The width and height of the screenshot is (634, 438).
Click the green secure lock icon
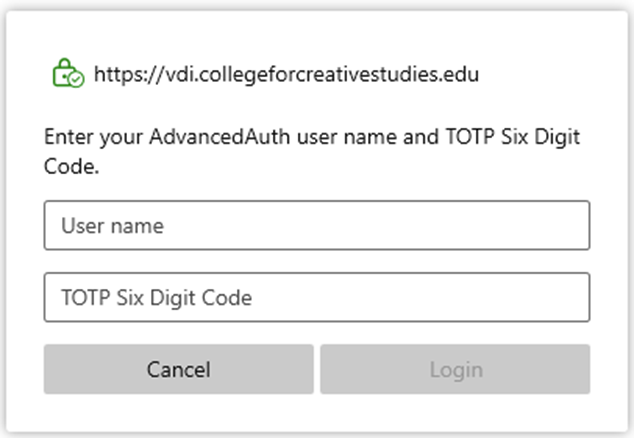68,74
